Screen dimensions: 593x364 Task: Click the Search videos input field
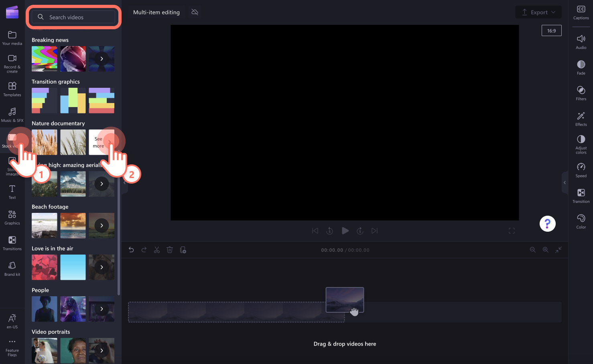tap(73, 17)
